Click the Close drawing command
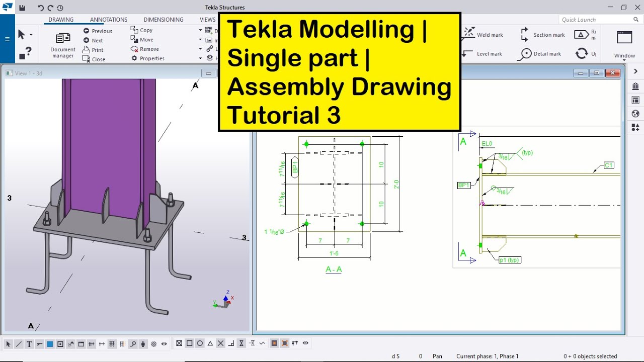The width and height of the screenshot is (644, 362). [x=94, y=59]
